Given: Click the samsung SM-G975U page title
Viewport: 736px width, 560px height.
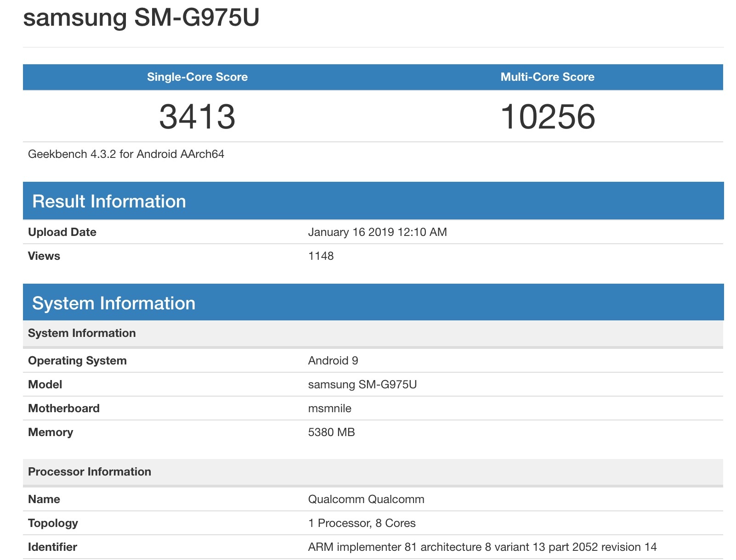Looking at the screenshot, I should click(x=141, y=18).
